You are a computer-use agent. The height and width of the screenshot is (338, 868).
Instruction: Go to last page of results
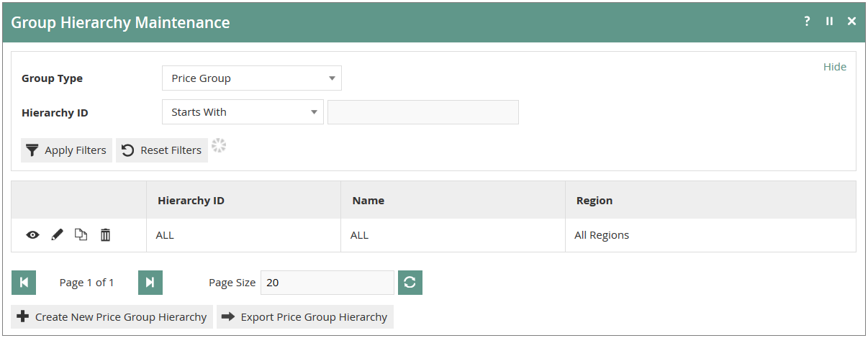tap(150, 283)
